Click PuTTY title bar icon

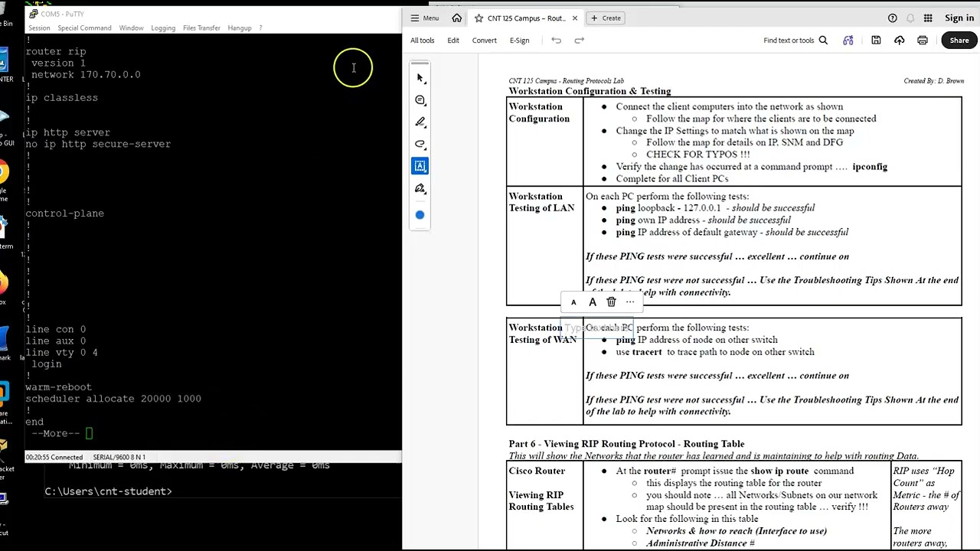(33, 14)
